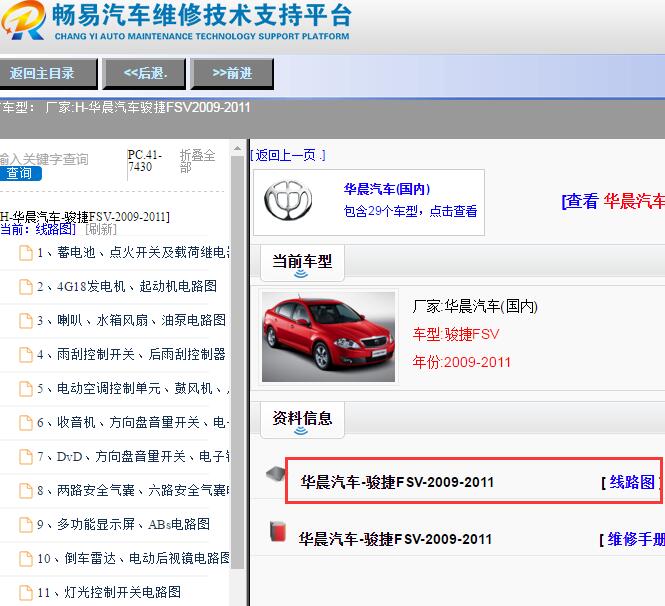Go back with the <<后退 button
Image resolution: width=665 pixels, height=606 pixels.
[145, 74]
